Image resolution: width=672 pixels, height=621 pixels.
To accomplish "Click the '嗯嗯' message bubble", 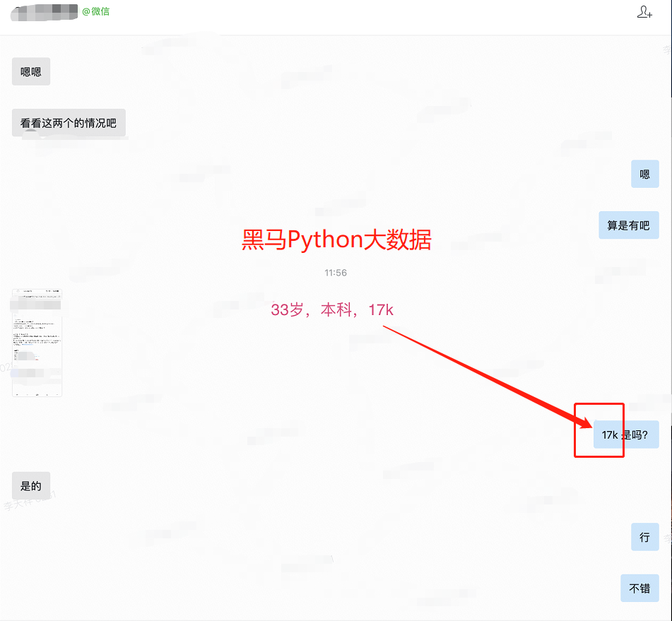I will [x=31, y=71].
